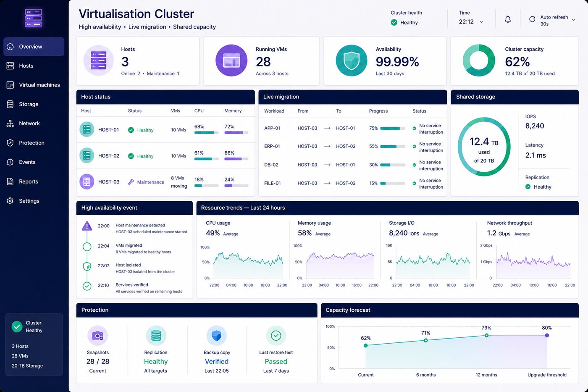Screen dimensions: 588x392
Task: Click the Settings gear icon in the sidebar
Action: (10, 201)
